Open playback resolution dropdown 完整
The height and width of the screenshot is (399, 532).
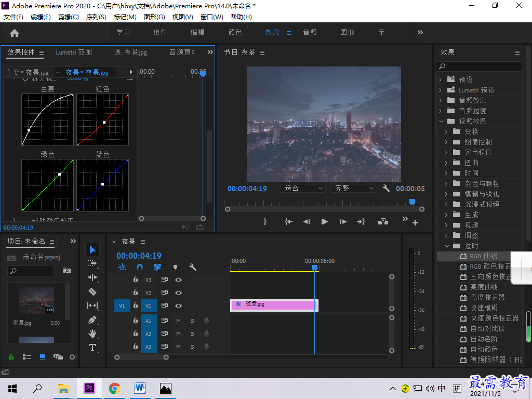coord(353,188)
